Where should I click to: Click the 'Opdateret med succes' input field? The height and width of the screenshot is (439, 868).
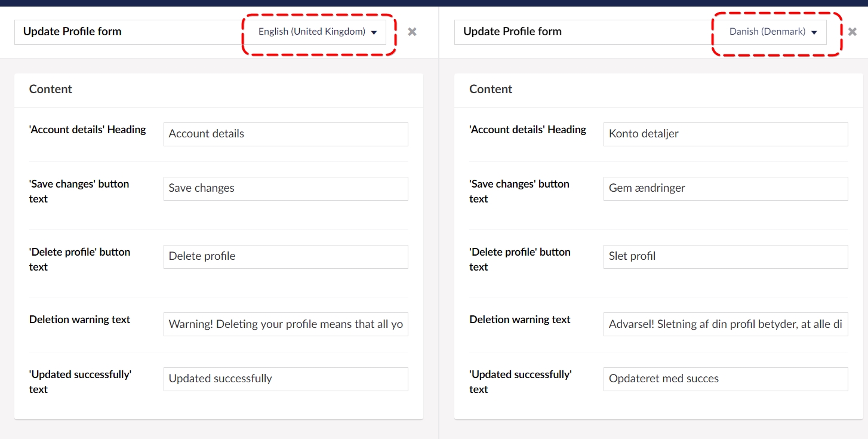point(726,379)
